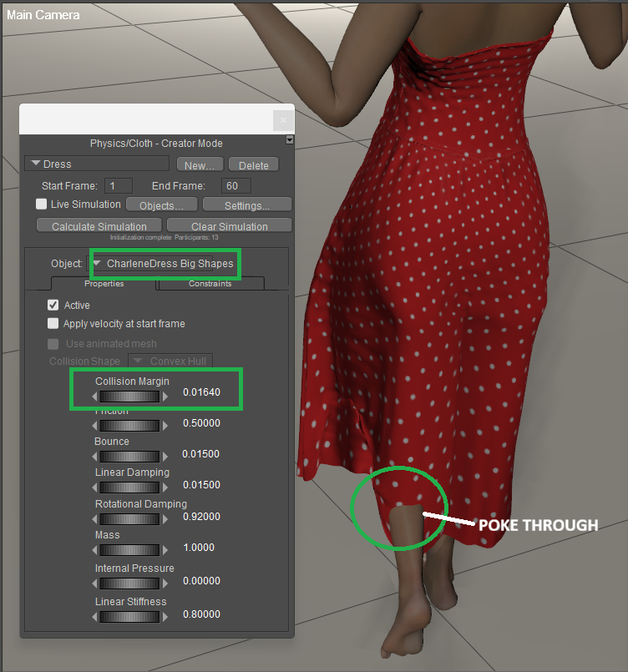Uncheck the Active checkbox

pos(53,306)
